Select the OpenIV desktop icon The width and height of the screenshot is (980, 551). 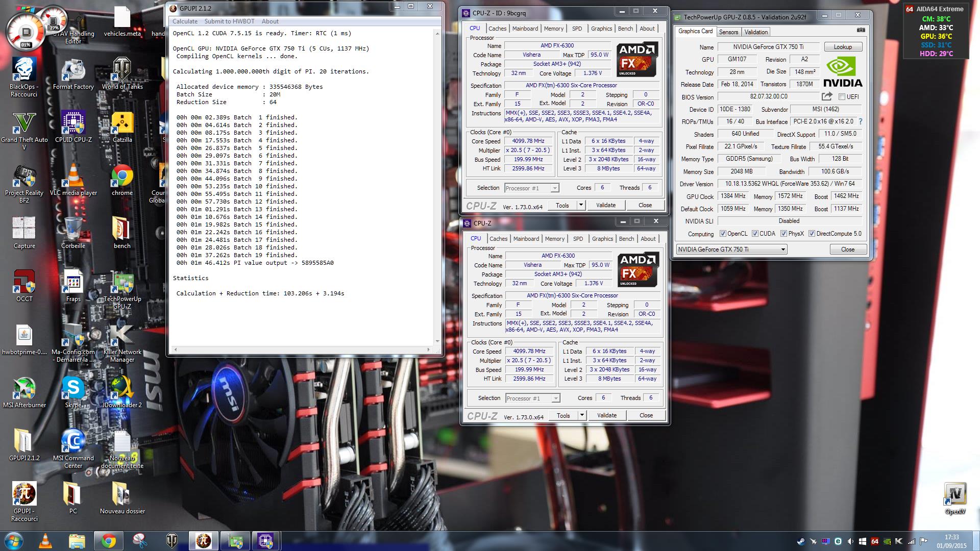coord(954,498)
